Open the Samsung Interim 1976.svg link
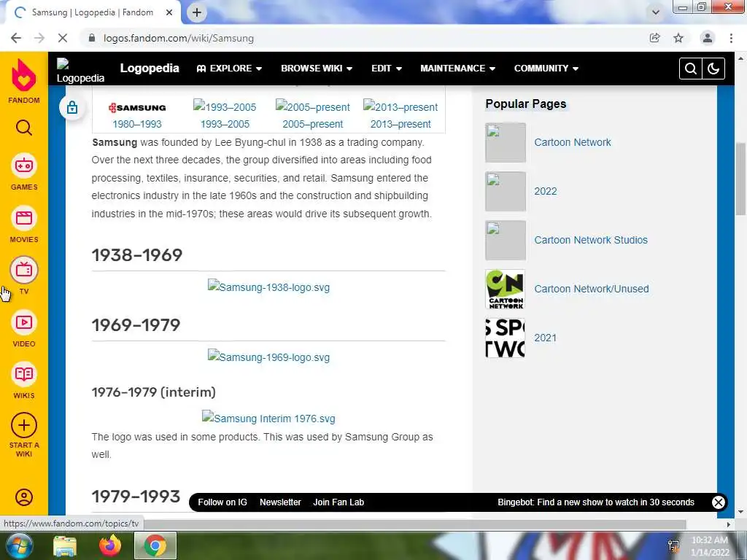This screenshot has height=560, width=747. (268, 418)
